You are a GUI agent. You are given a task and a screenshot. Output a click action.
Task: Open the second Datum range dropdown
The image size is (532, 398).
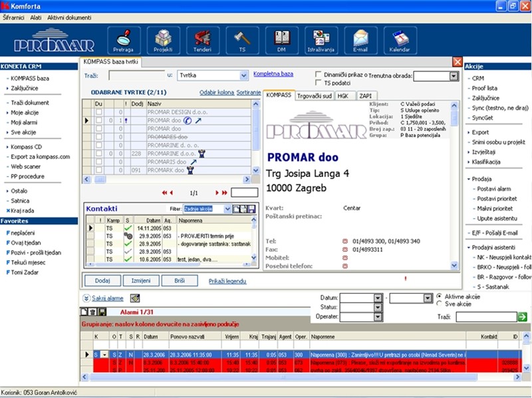click(428, 298)
